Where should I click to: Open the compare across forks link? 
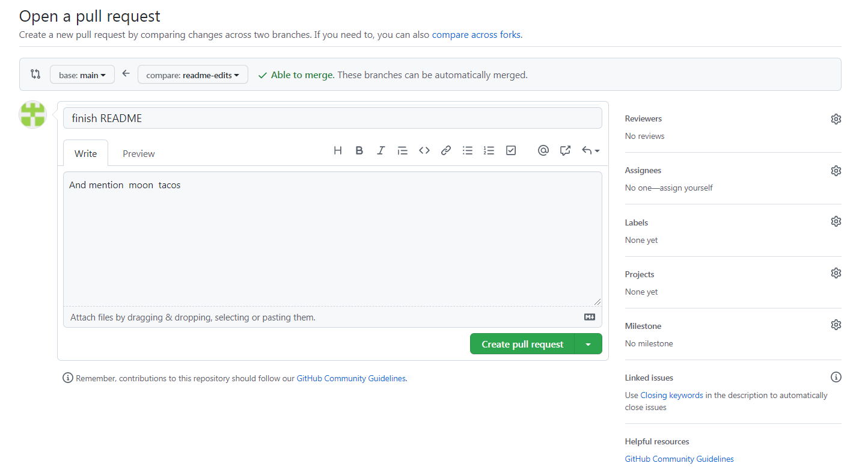tap(475, 34)
